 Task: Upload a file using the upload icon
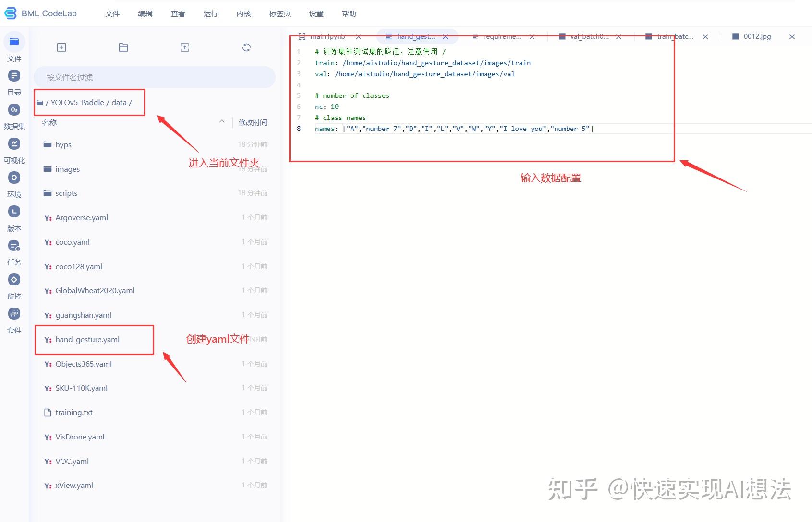185,47
